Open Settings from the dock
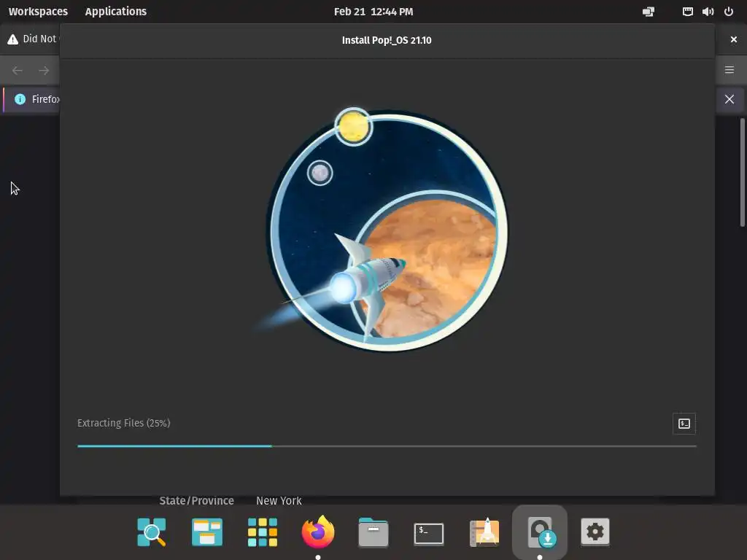 [x=595, y=532]
